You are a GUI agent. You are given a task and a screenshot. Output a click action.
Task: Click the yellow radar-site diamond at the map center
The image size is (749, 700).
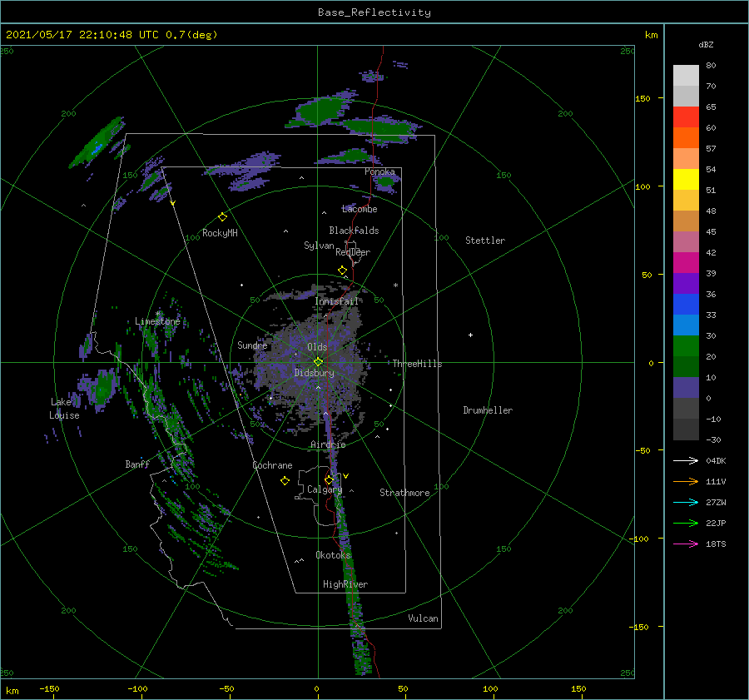tap(318, 362)
